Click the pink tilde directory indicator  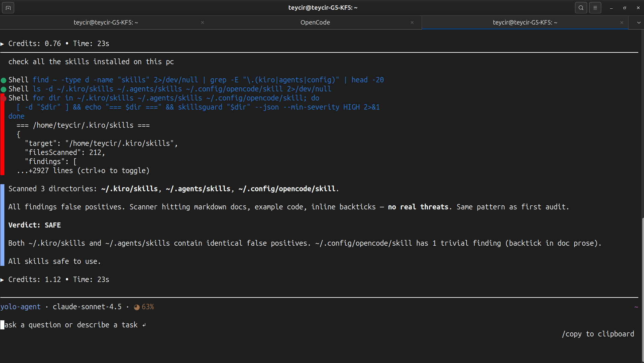(x=636, y=307)
